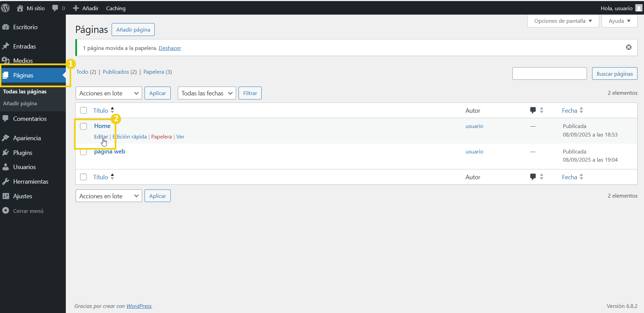Toggle select-all checkbox in top header
Viewport: 644px width, 313px height.
click(x=83, y=110)
